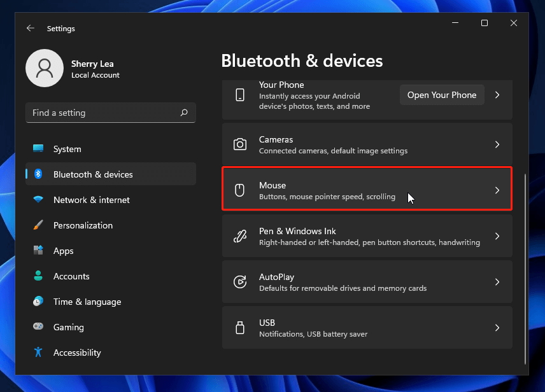Click the Accounts person icon
This screenshot has height=392, width=545.
click(x=38, y=276)
